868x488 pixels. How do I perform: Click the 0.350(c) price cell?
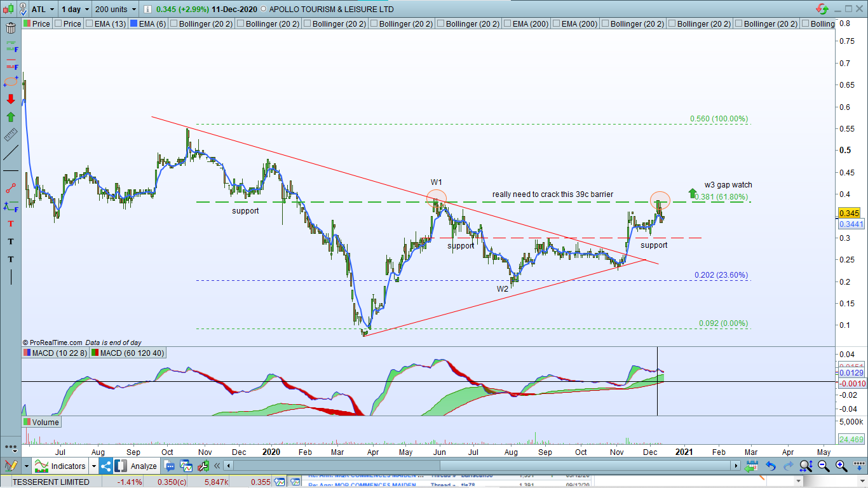click(166, 482)
